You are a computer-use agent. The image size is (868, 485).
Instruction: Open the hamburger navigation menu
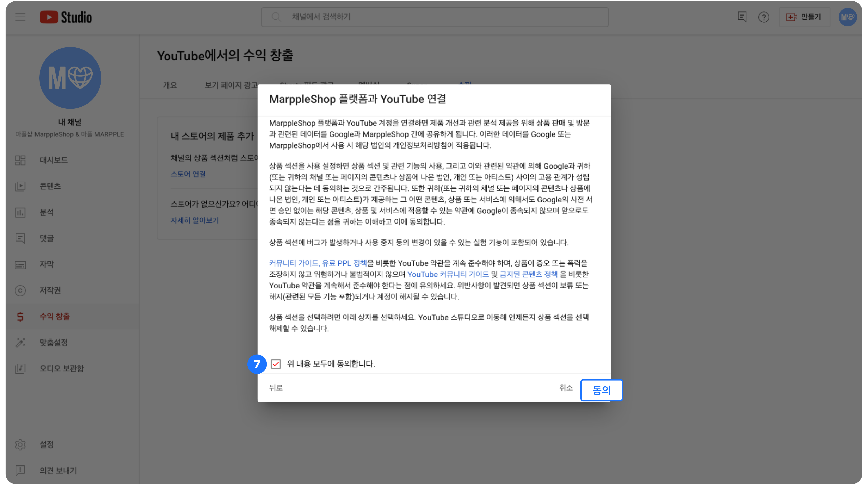pyautogui.click(x=20, y=17)
